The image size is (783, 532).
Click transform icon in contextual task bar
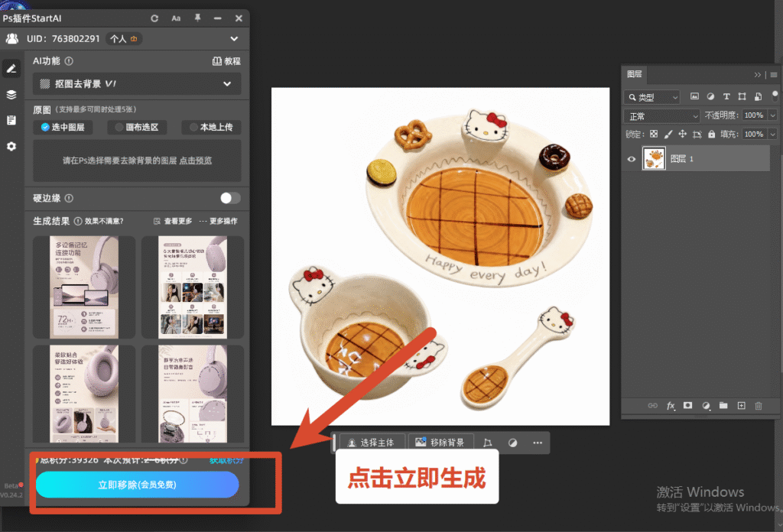click(x=487, y=443)
